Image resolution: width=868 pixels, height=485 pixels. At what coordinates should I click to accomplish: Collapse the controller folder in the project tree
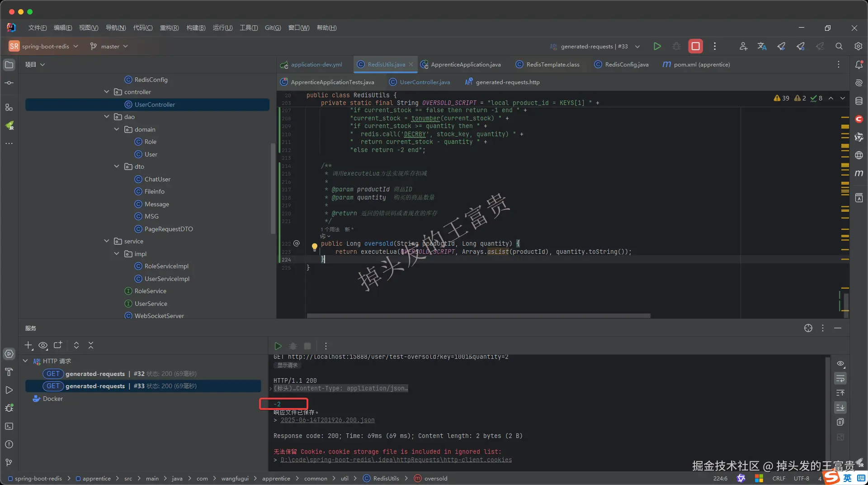tap(107, 92)
